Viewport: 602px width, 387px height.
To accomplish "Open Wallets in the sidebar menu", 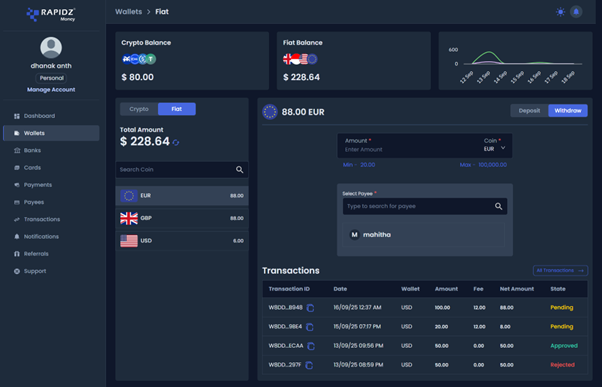I will pos(51,133).
